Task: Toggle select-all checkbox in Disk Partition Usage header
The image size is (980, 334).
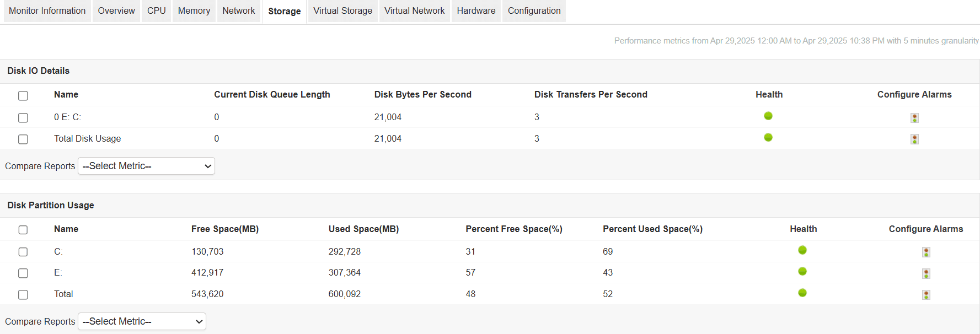Action: [x=23, y=230]
